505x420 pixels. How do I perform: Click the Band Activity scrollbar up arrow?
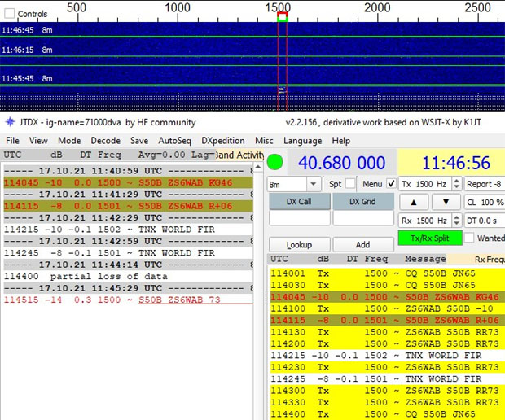coord(258,167)
